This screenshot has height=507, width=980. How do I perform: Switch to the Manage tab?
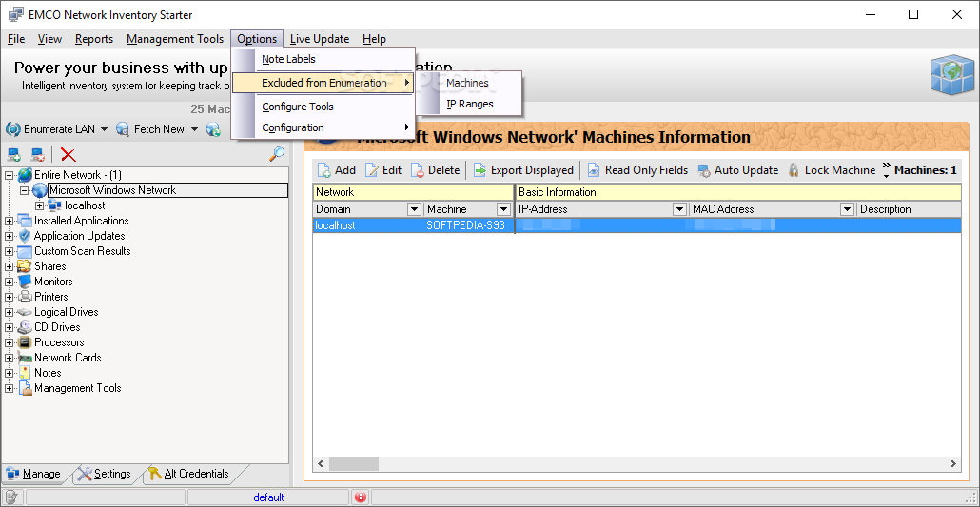33,474
